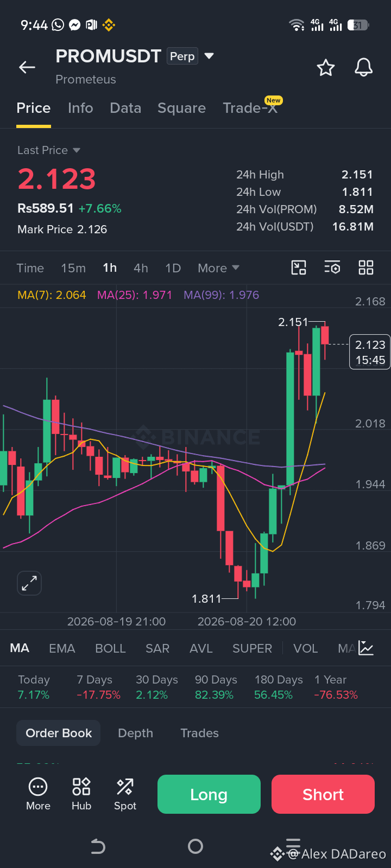The height and width of the screenshot is (868, 391).
Task: Expand chart to fullscreen
Action: coord(29,584)
